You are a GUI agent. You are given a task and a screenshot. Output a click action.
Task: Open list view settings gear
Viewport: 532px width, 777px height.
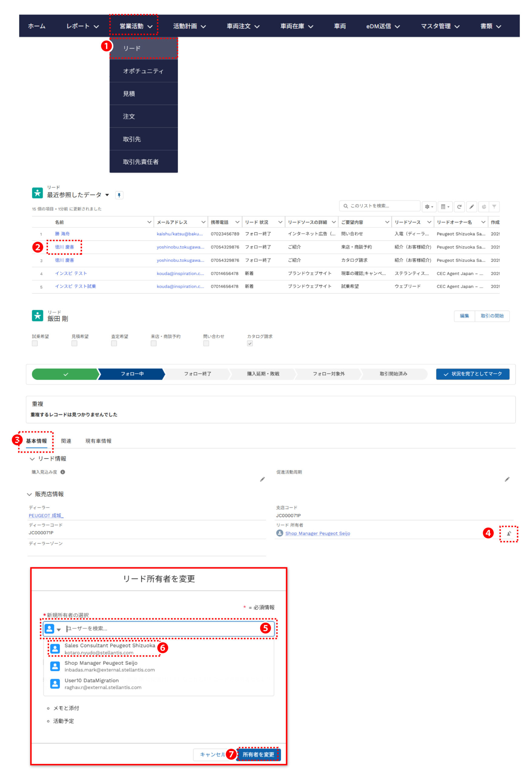coord(428,207)
